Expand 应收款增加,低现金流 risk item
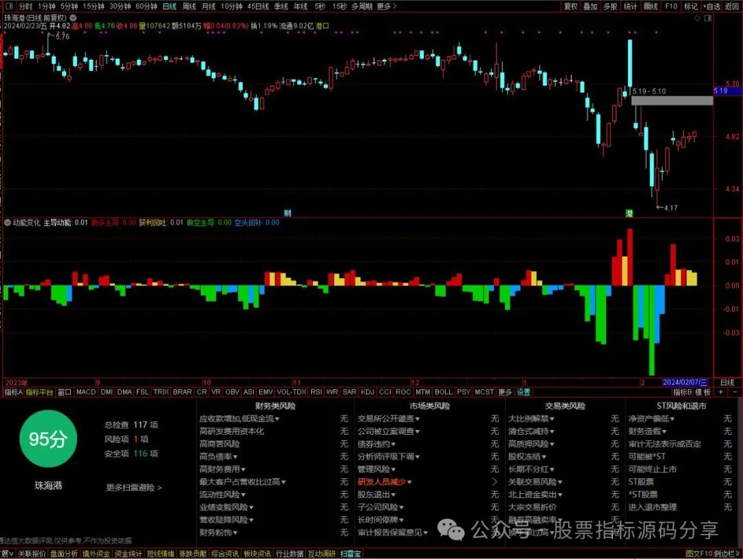This screenshot has width=743, height=560. [x=239, y=418]
